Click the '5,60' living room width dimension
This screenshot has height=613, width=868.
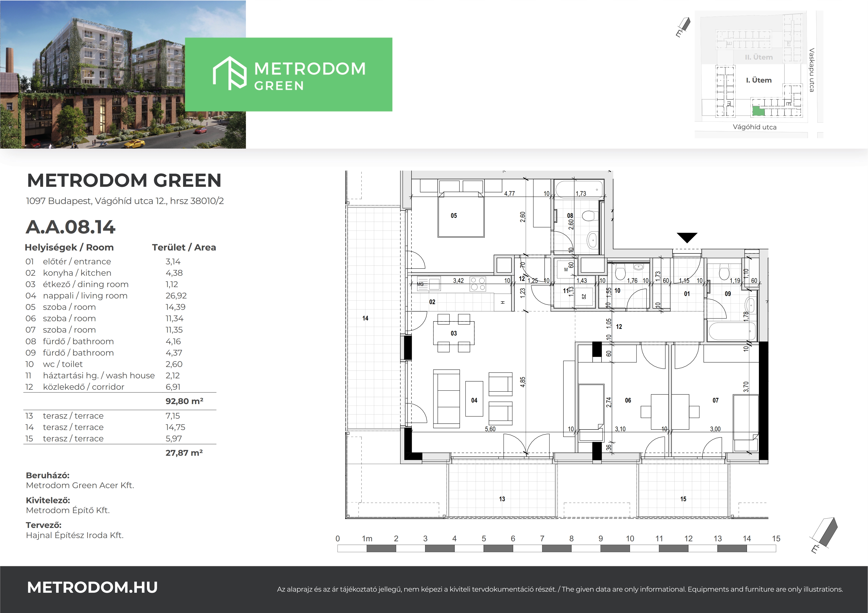click(490, 429)
